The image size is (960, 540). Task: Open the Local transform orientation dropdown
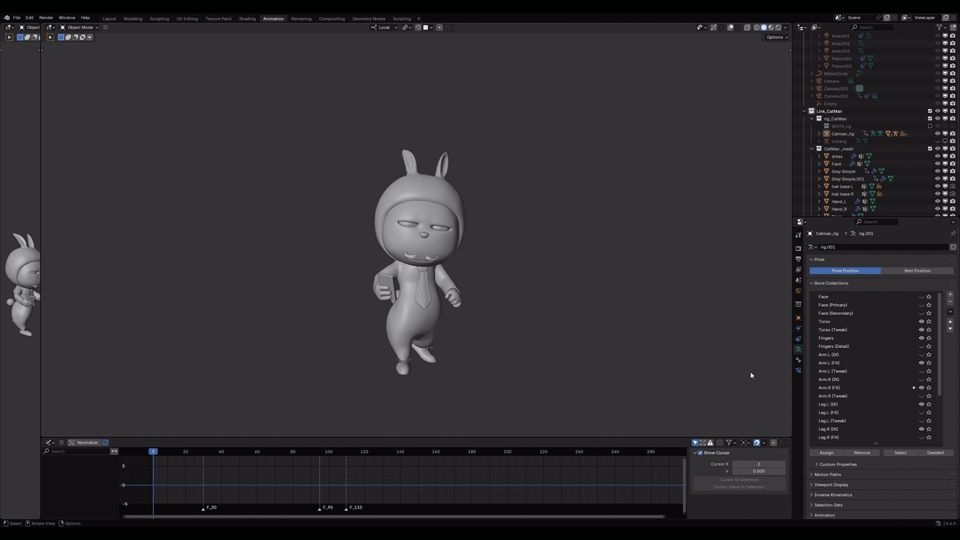click(x=384, y=28)
